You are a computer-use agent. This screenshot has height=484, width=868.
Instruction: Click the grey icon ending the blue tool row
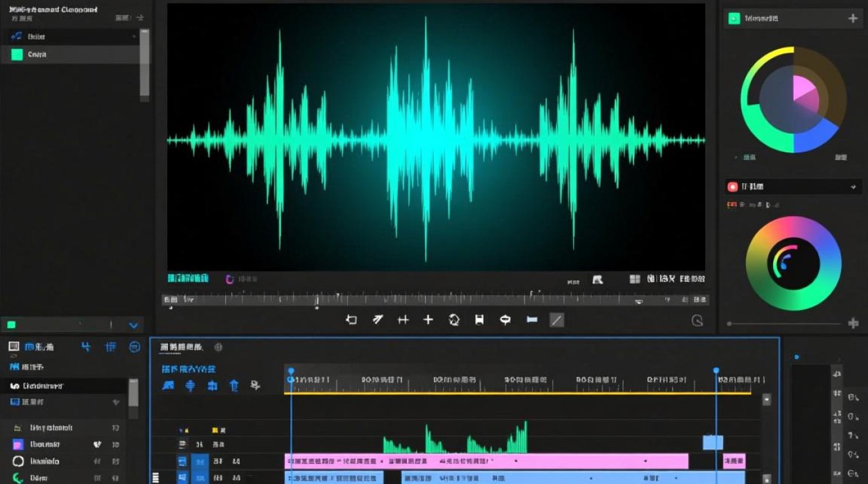[x=256, y=385]
